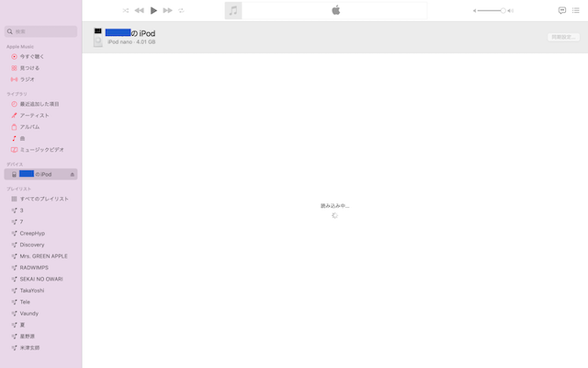Open the Mrs. GREEN APPLE playlist
Image resolution: width=588 pixels, height=368 pixels.
tap(40, 256)
